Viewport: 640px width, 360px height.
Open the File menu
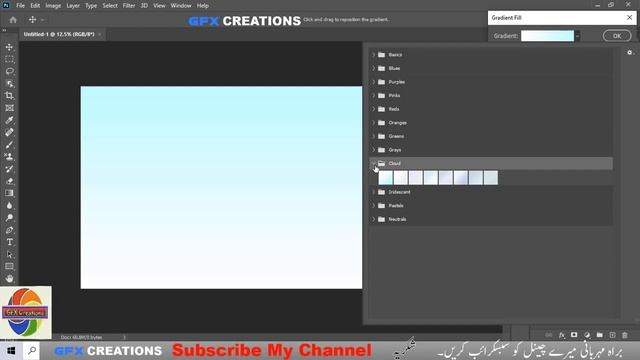pyautogui.click(x=20, y=6)
